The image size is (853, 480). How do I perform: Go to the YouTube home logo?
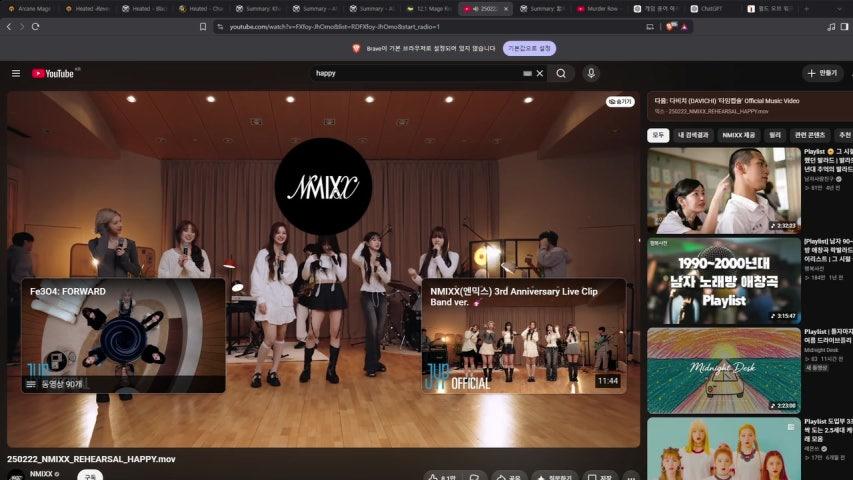point(53,73)
